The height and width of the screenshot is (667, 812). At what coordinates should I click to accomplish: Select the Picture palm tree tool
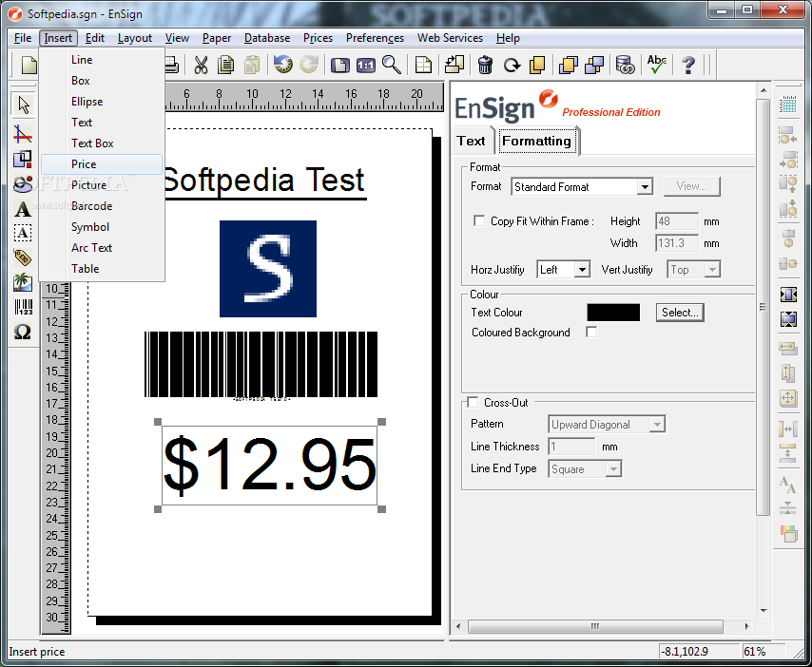(22, 282)
